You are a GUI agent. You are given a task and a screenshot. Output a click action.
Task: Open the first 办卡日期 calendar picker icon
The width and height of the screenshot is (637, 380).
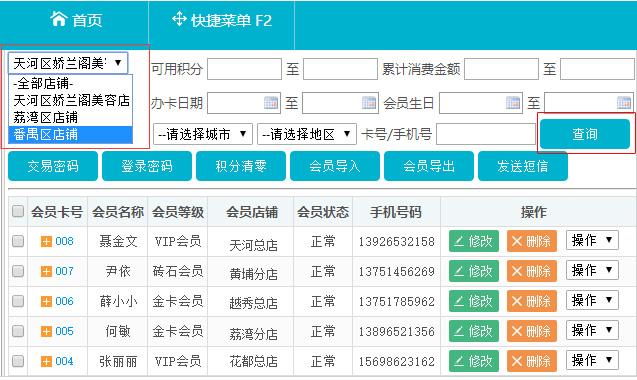point(271,102)
